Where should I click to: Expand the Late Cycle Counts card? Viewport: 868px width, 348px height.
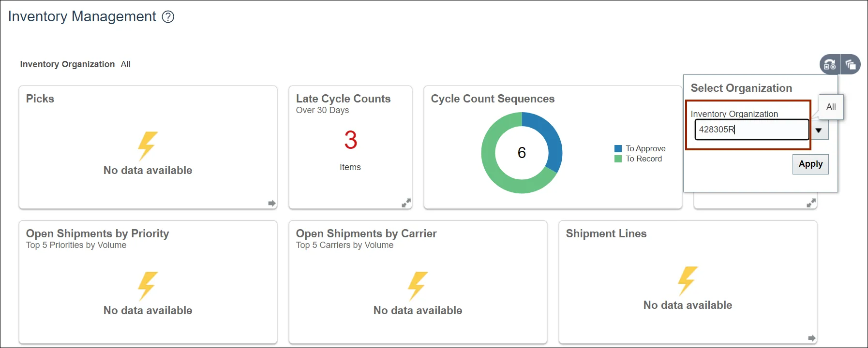coord(406,203)
